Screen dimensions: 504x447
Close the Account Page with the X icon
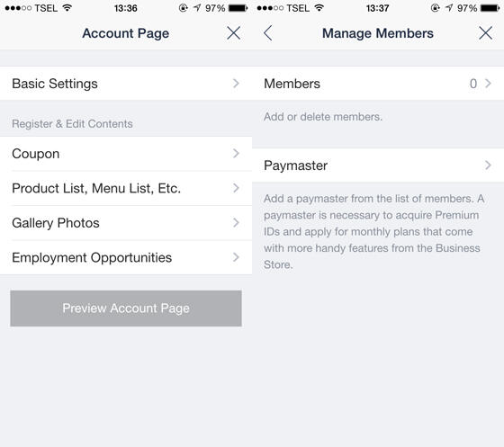tap(234, 33)
